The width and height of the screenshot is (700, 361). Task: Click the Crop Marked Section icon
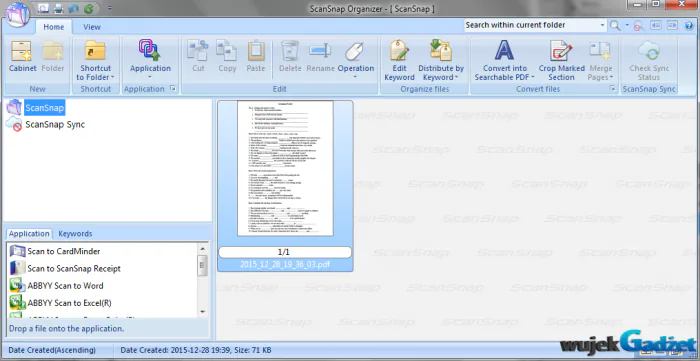tap(561, 50)
